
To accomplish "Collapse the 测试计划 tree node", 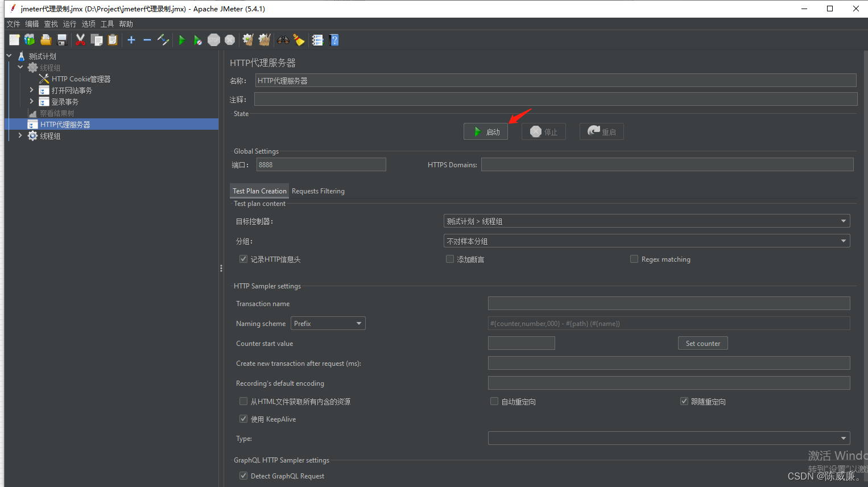I will coord(9,56).
